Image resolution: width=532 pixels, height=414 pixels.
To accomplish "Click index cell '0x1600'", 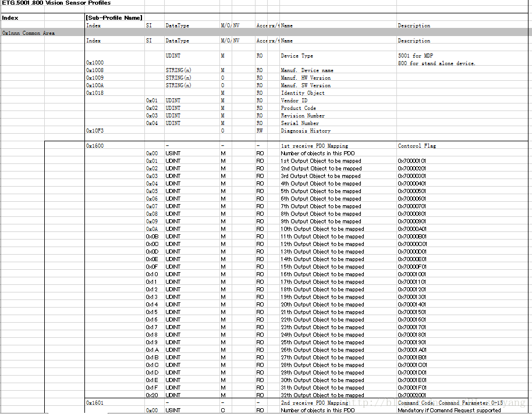I will (x=95, y=146).
